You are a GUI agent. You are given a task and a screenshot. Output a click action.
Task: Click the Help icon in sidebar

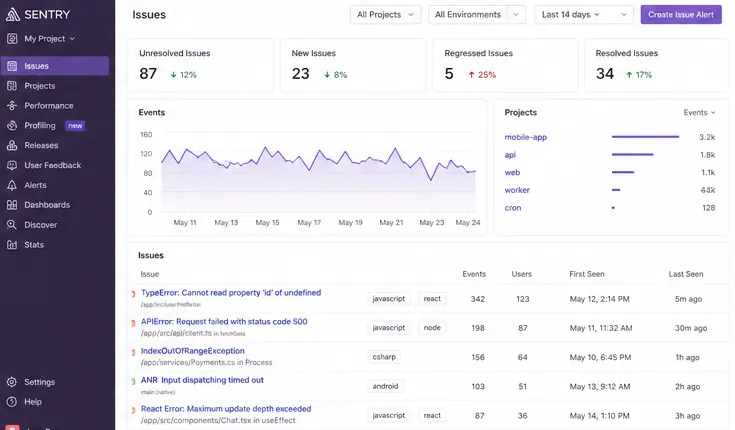(12, 402)
